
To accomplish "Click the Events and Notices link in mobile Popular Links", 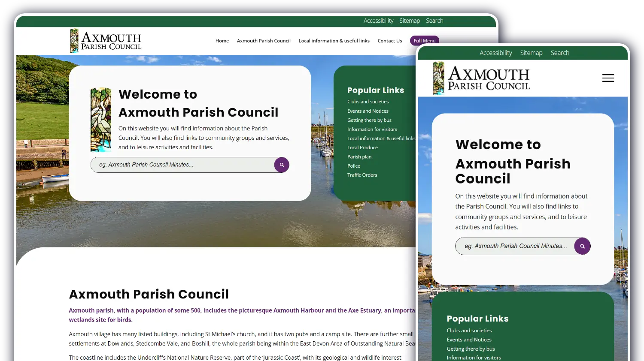I will click(x=469, y=340).
